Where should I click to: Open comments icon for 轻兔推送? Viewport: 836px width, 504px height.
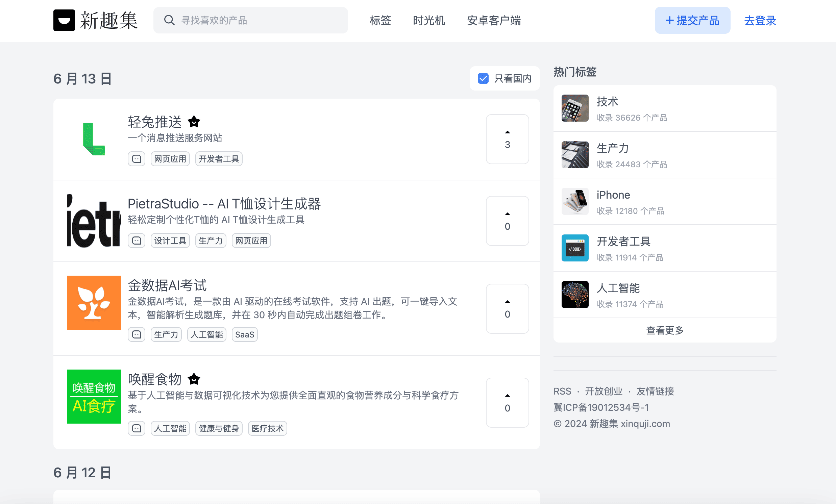[137, 159]
